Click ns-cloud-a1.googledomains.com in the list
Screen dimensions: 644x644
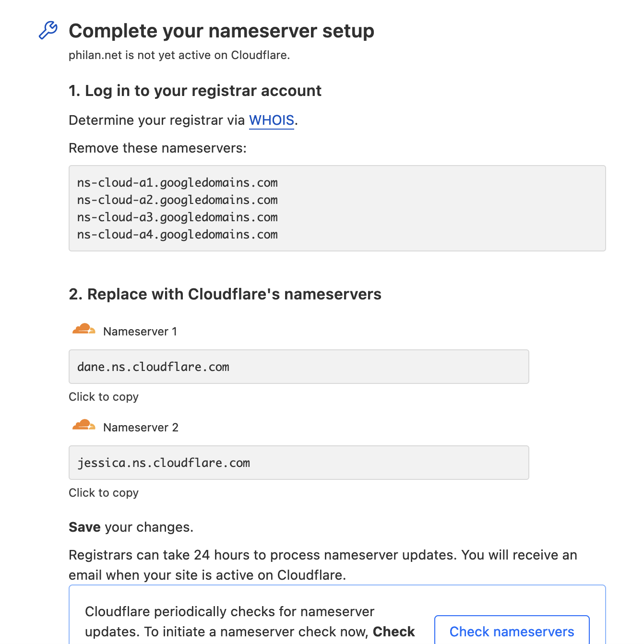178,183
